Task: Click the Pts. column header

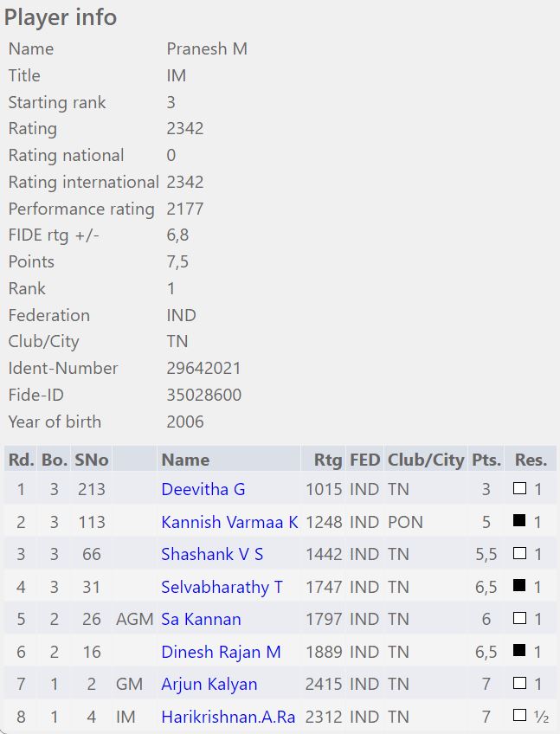Action: [486, 460]
